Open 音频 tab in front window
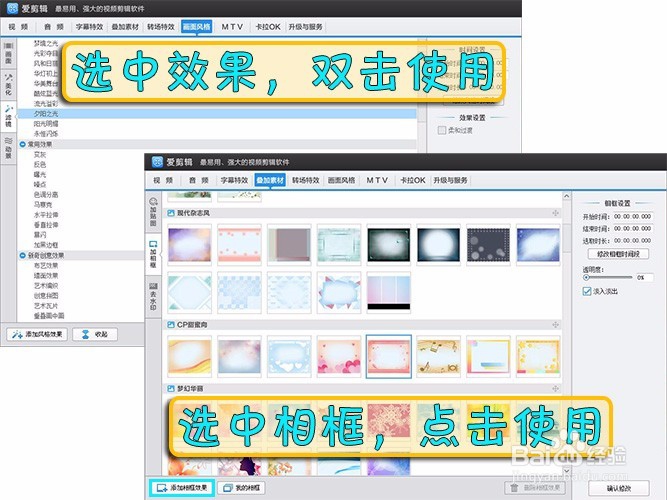This screenshot has height=500, width=667. click(199, 180)
